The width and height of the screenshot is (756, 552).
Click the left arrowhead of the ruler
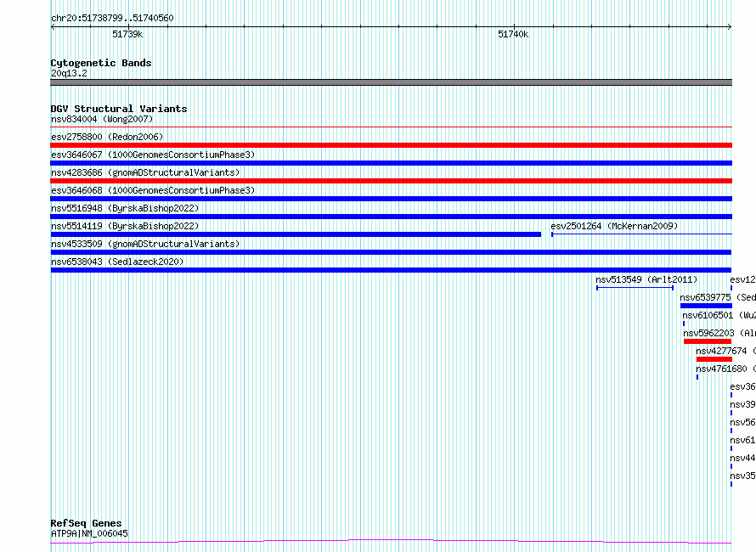pos(53,27)
